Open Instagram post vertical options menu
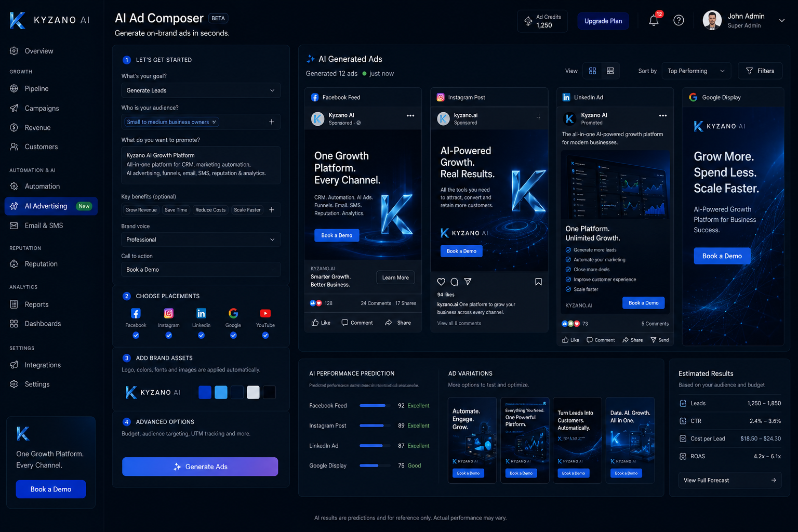The image size is (798, 532). 538,117
